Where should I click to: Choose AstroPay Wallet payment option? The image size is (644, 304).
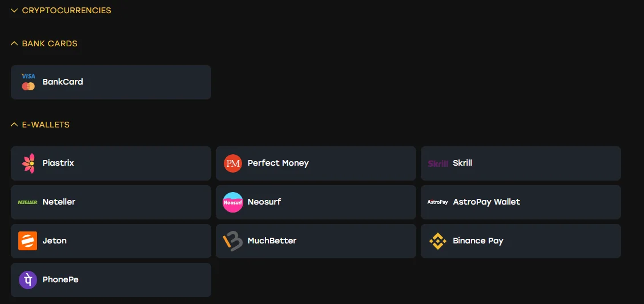coord(521,202)
